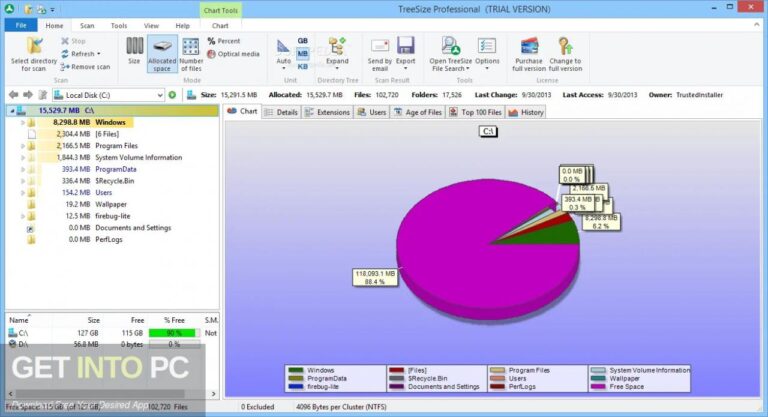This screenshot has width=768, height=417.
Task: Select Chart ribbon tab under Chart Tools
Action: click(220, 25)
